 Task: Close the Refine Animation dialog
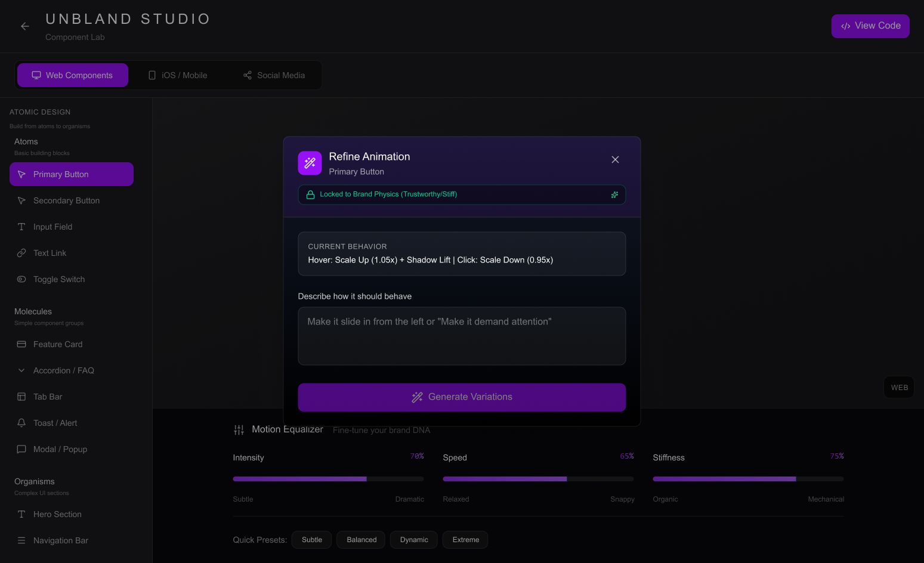615,160
